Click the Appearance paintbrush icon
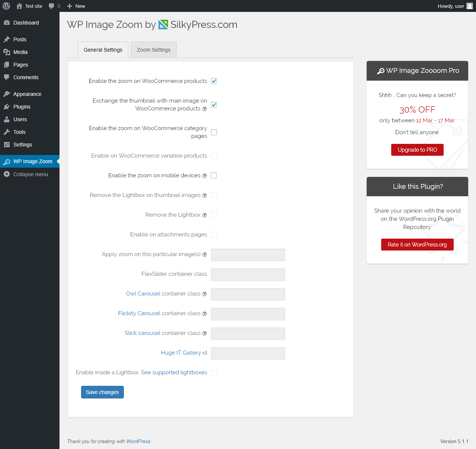 [7, 94]
